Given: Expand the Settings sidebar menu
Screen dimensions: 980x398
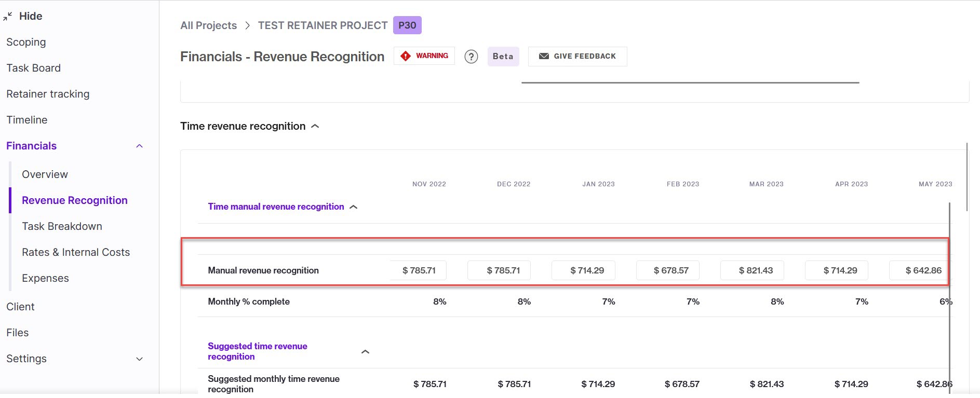Looking at the screenshot, I should coord(139,359).
